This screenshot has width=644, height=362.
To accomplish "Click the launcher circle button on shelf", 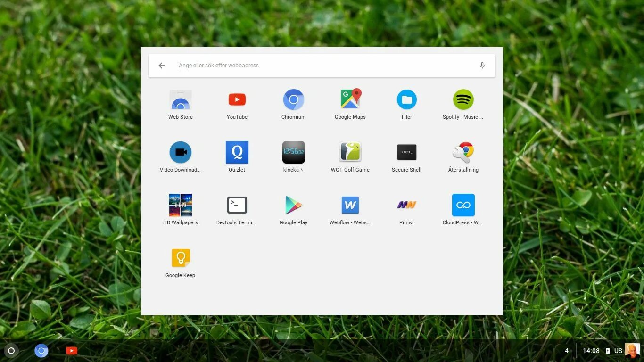I will [x=11, y=351].
